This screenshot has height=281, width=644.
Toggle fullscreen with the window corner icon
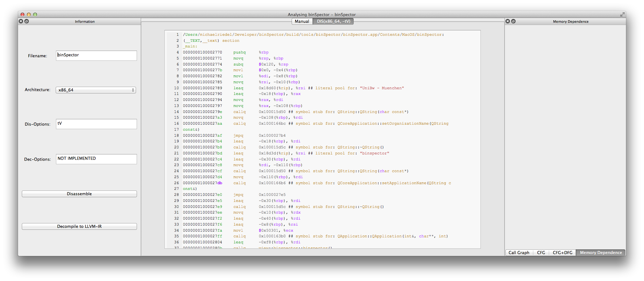click(622, 15)
